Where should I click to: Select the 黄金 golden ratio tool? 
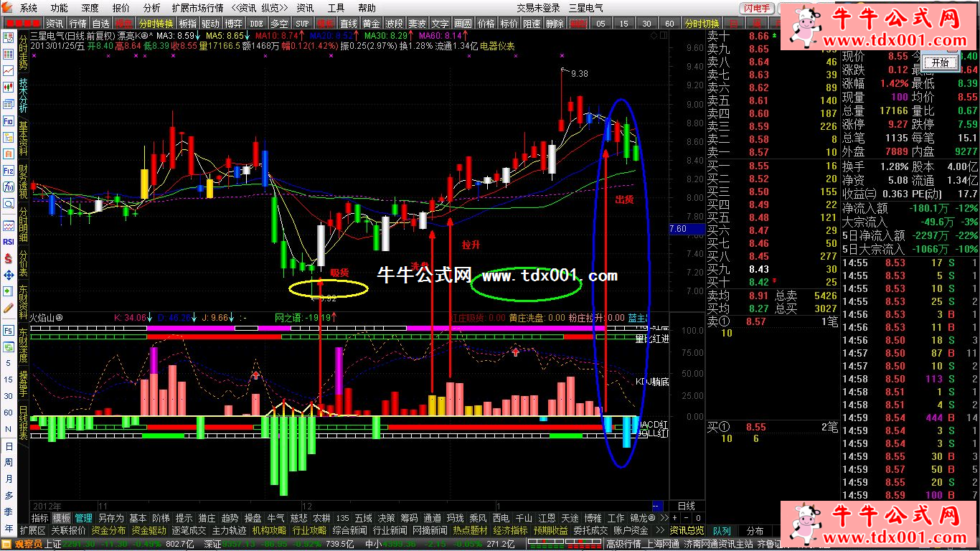pos(371,24)
